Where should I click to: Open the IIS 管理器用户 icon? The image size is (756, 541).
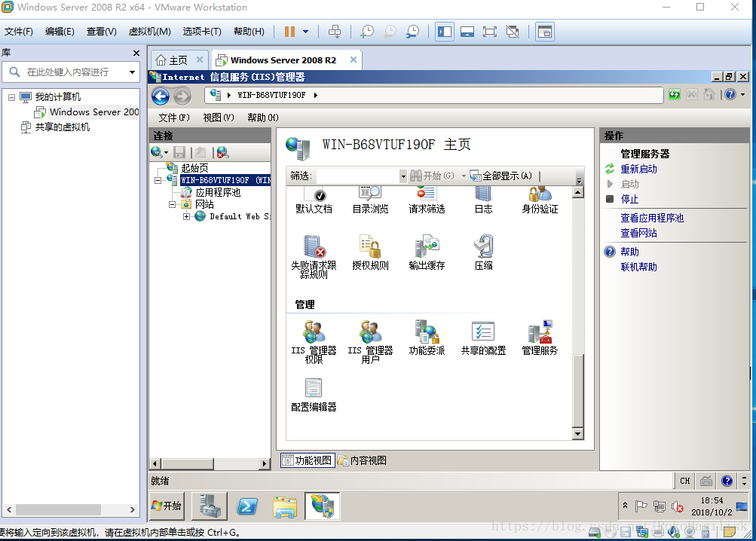pyautogui.click(x=370, y=341)
